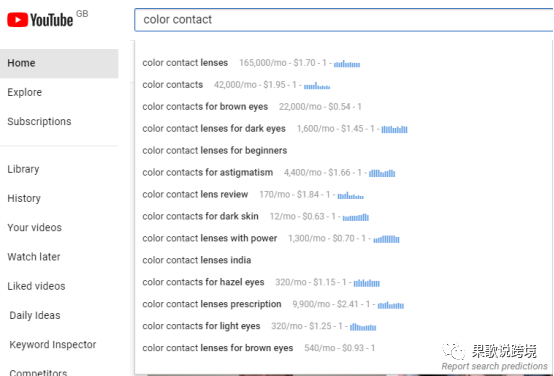Open Keyword Inspector tool
This screenshot has width=554, height=376.
(53, 345)
